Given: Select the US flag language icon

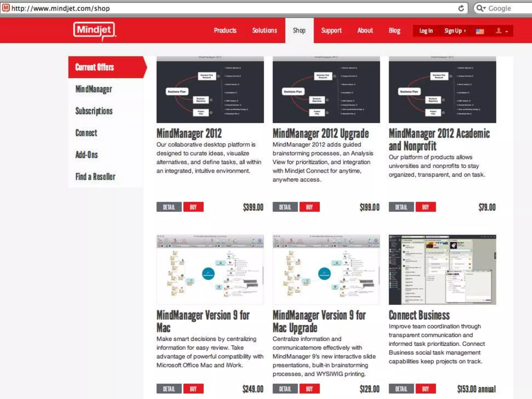Looking at the screenshot, I should point(480,31).
